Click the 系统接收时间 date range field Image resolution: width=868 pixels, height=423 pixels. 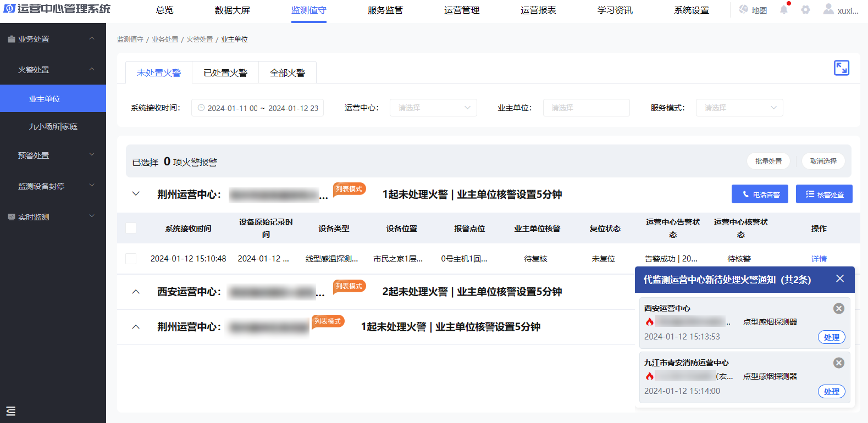click(x=257, y=108)
